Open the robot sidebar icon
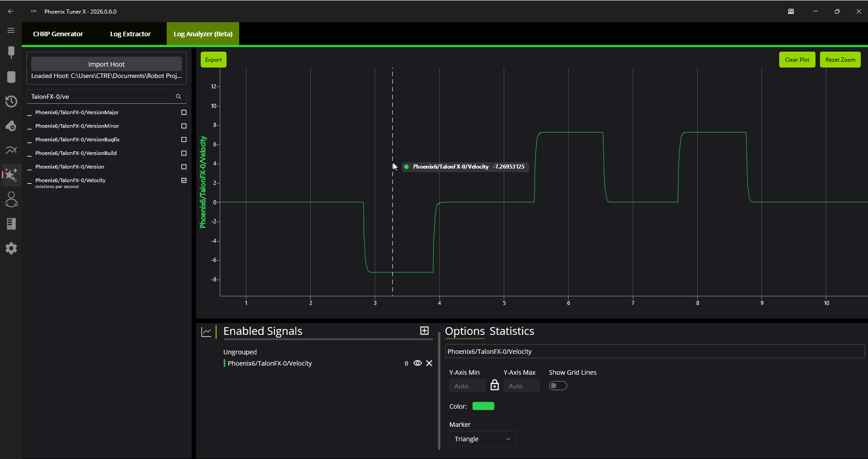Screen dimensions: 868x459 click(x=11, y=126)
